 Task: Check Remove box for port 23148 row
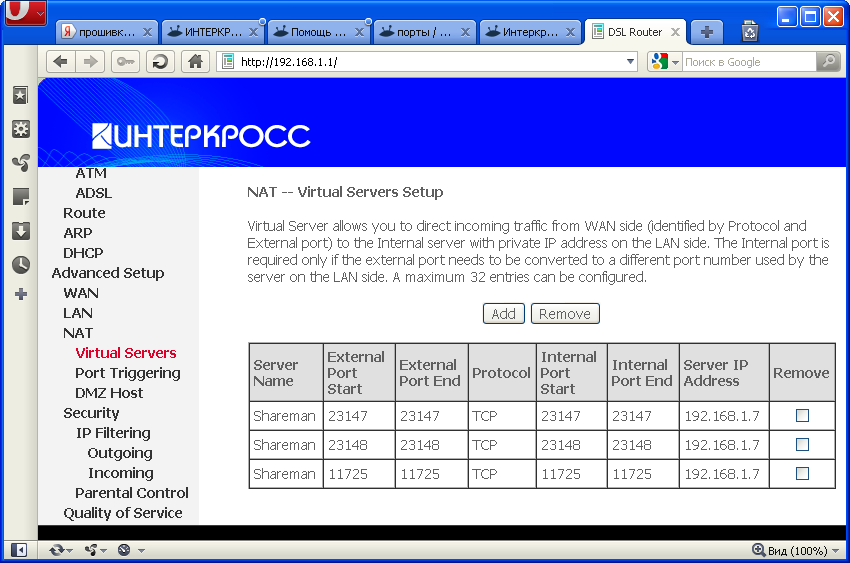pos(802,445)
